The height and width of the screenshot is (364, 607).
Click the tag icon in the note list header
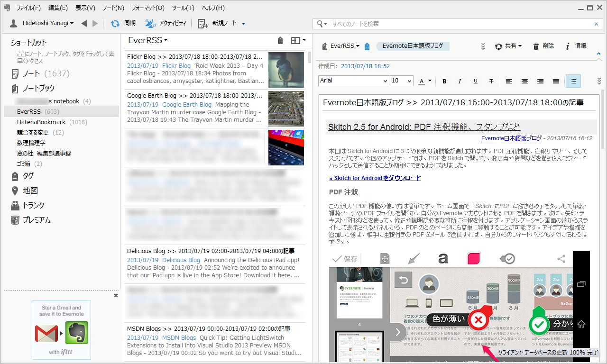click(x=280, y=40)
